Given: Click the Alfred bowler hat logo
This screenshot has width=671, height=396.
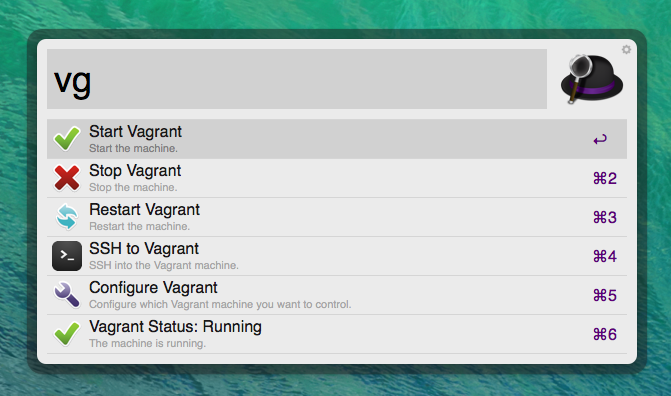Looking at the screenshot, I should (592, 79).
